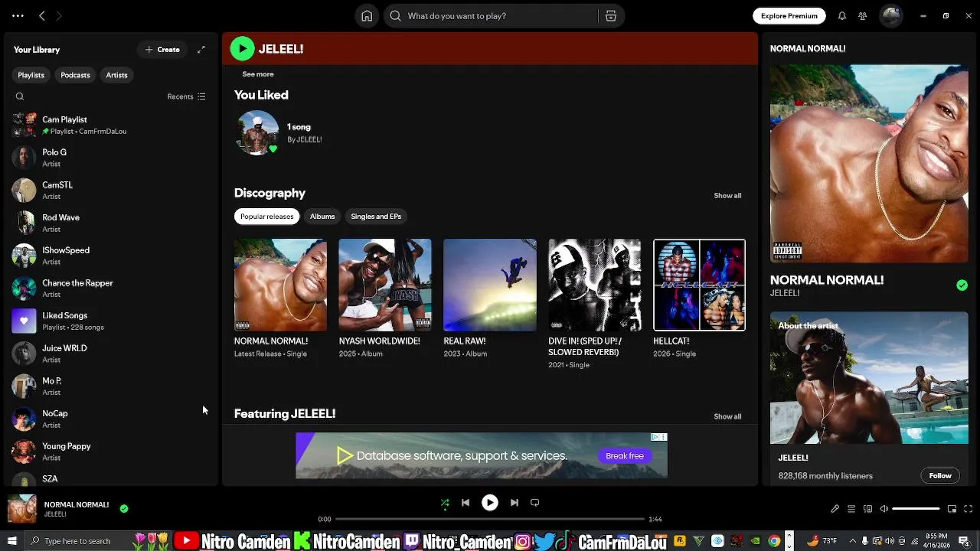Image resolution: width=980 pixels, height=551 pixels.
Task: Click Show all for Featuring JELEEL!
Action: point(727,417)
